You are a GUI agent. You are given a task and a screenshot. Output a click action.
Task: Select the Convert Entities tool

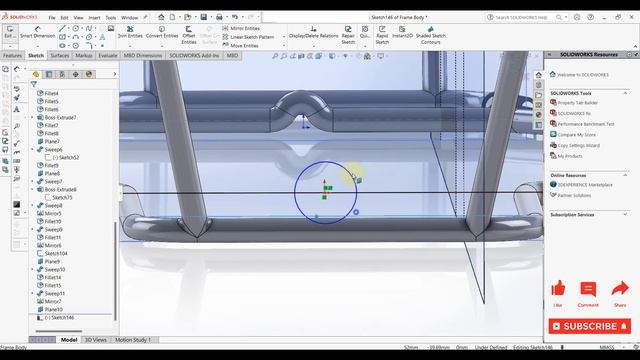pos(162,32)
